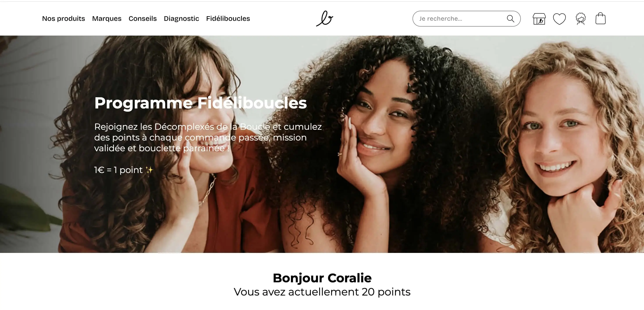Go to the Conseils section
Screen dimensions: 644x310
[x=142, y=18]
